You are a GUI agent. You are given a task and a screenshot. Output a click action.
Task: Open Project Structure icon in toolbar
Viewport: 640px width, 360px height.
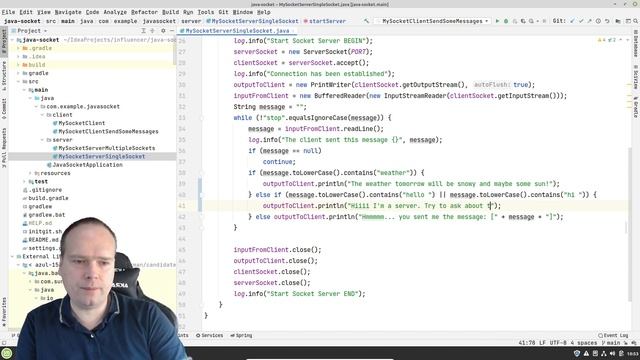[618, 21]
